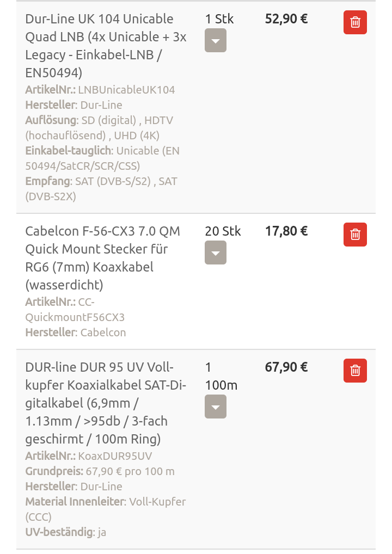Open the DUR-line DUR 95 UV Koaxialkabel product

pyautogui.click(x=106, y=403)
